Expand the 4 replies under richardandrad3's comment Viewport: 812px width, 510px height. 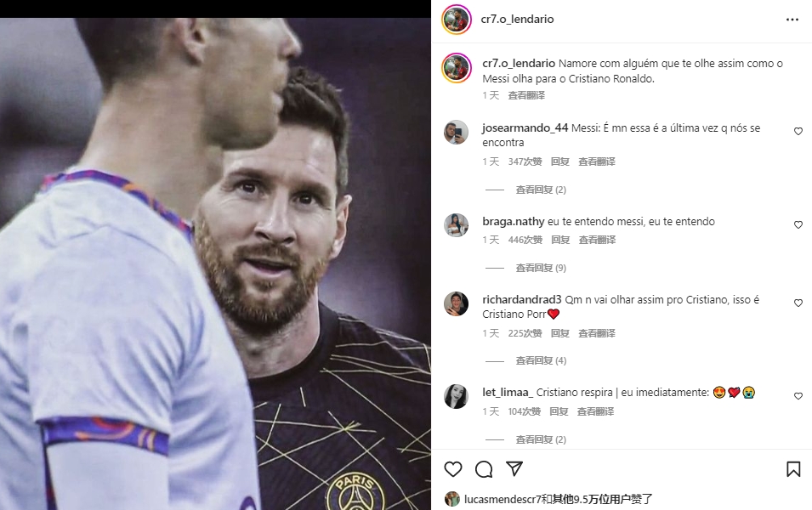pyautogui.click(x=541, y=361)
